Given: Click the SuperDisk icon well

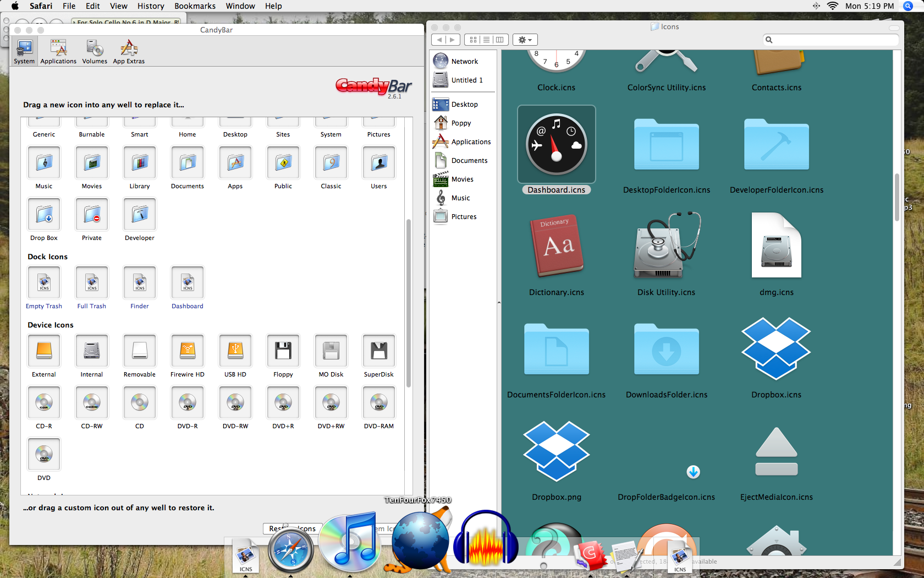Looking at the screenshot, I should 379,351.
